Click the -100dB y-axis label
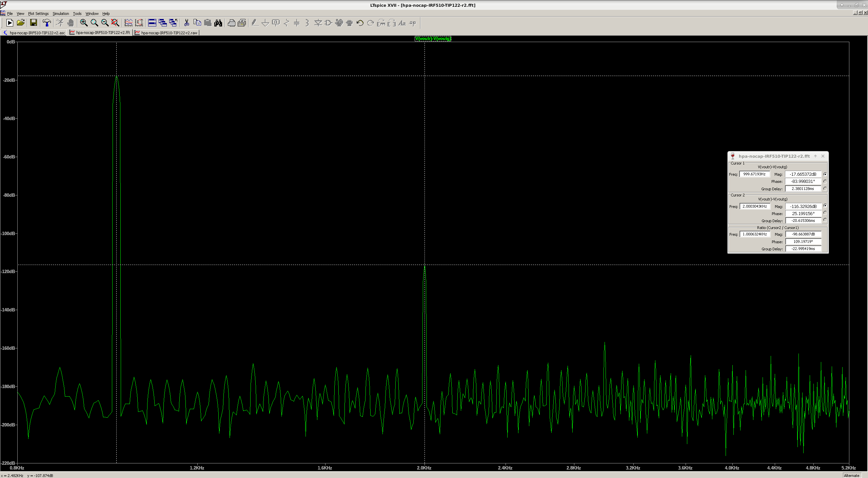 (x=8, y=233)
